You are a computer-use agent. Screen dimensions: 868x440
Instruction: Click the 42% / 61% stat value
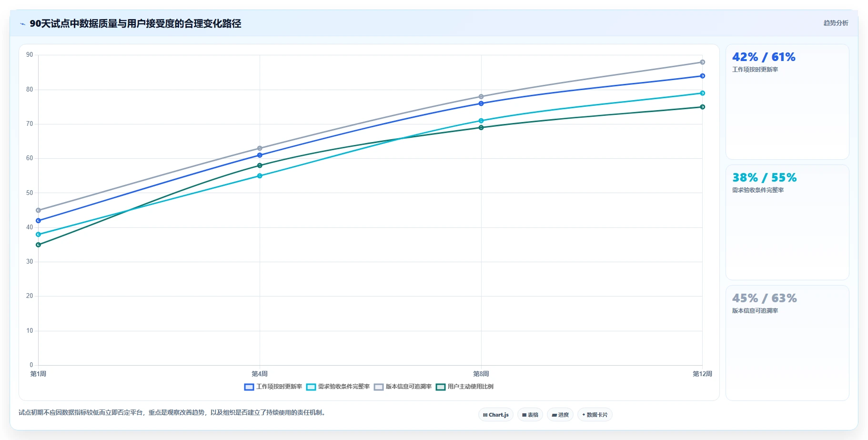pyautogui.click(x=764, y=57)
